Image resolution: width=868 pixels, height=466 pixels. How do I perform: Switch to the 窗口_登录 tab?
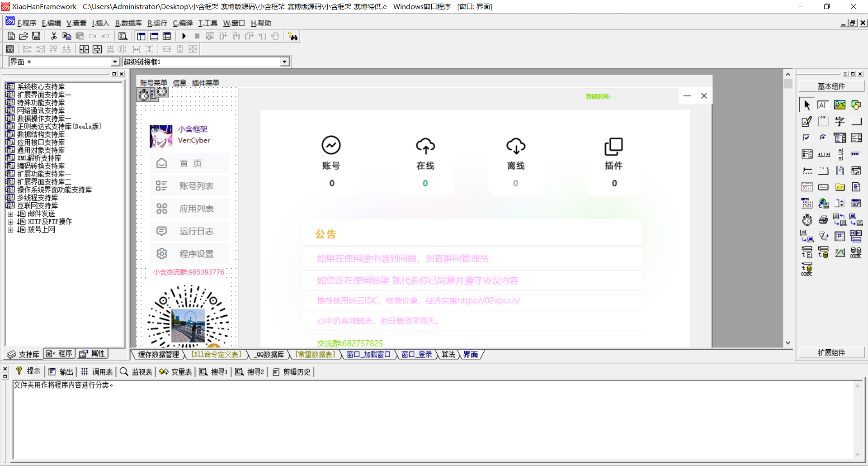[416, 355]
